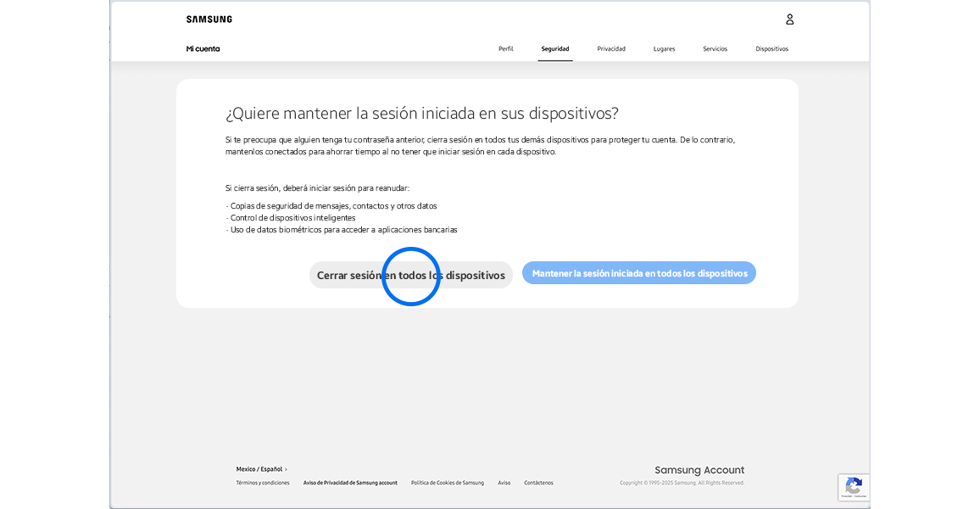Click the Samsung Account footer logo
The height and width of the screenshot is (509, 980).
[699, 469]
